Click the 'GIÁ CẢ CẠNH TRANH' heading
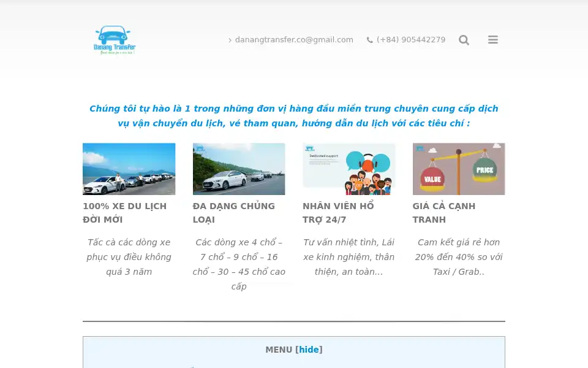The image size is (588, 368). coord(444,213)
